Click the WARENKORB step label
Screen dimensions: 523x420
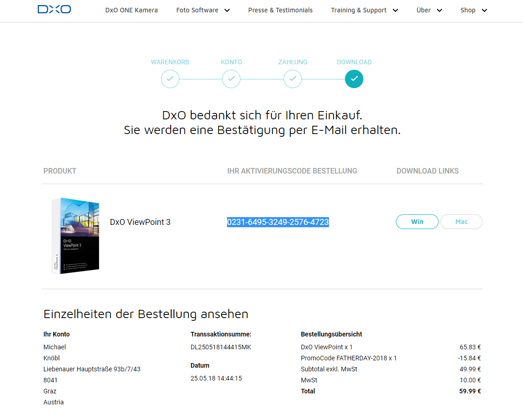(x=170, y=62)
